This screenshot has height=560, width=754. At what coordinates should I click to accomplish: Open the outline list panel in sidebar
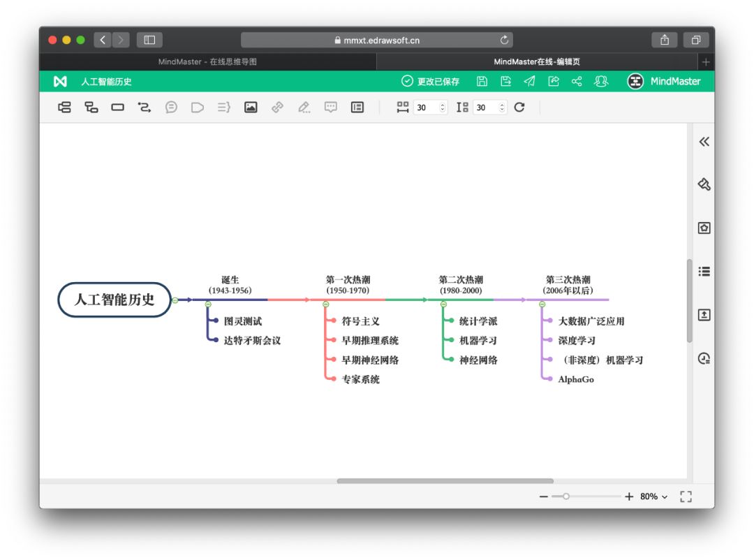(704, 272)
